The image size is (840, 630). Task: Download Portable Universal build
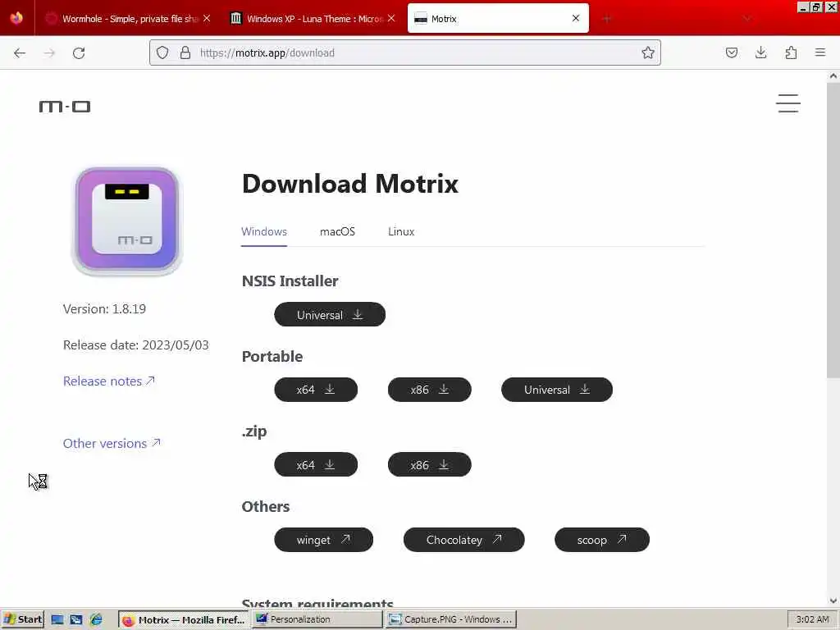557,390
